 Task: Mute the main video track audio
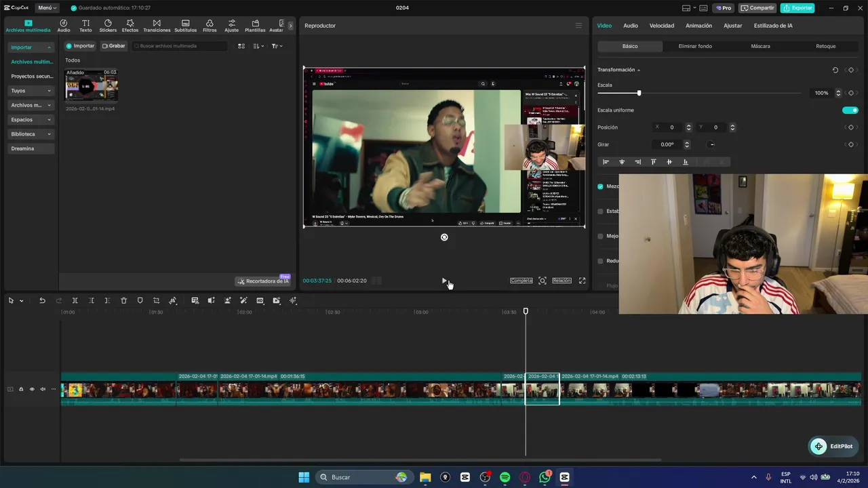[42, 389]
